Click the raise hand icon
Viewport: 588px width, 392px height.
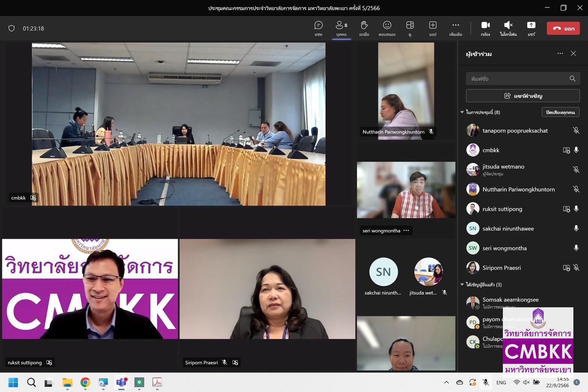(x=364, y=28)
